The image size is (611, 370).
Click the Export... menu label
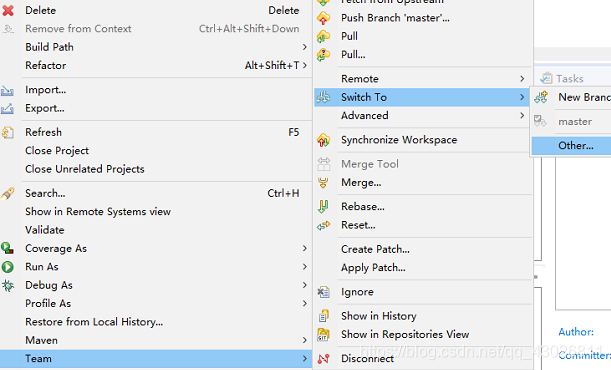tap(45, 108)
